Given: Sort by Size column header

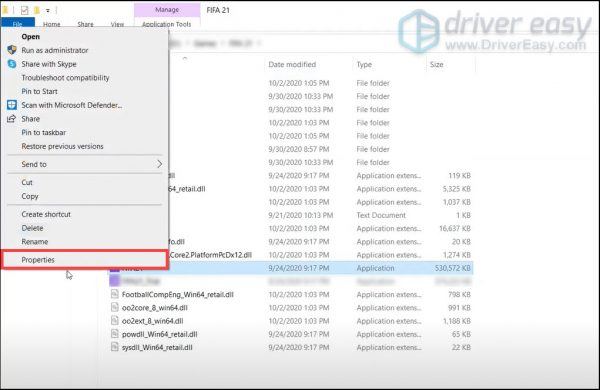Looking at the screenshot, I should click(437, 65).
